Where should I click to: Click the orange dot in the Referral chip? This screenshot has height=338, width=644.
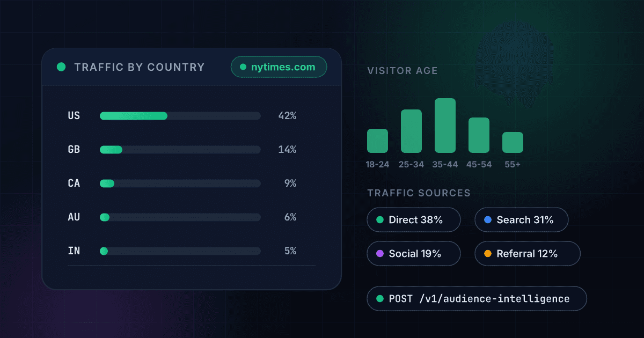tap(488, 254)
